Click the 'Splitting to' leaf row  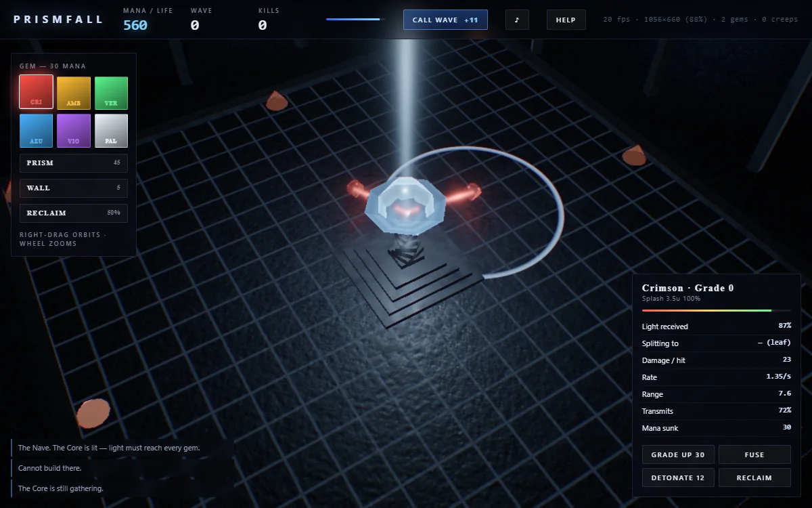click(x=717, y=343)
